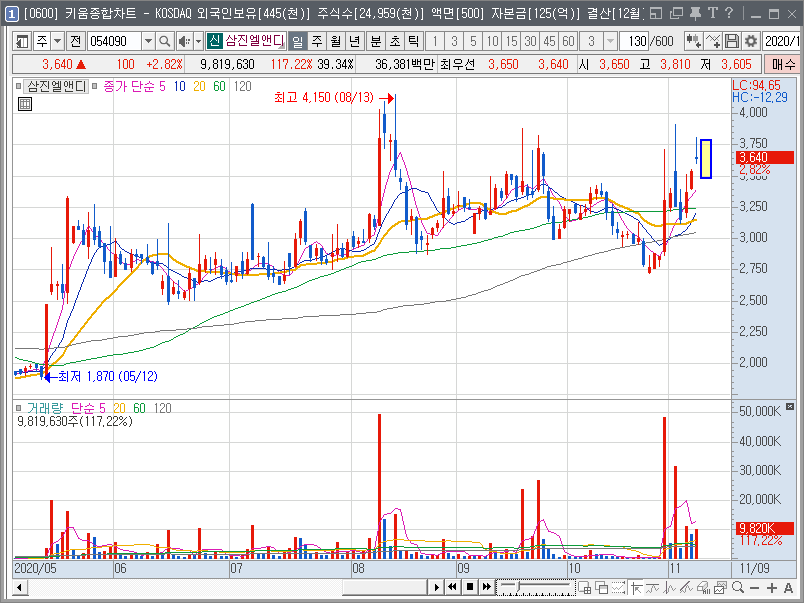The image size is (804, 603).
Task: Choose interval button 1
Action: 435,41
